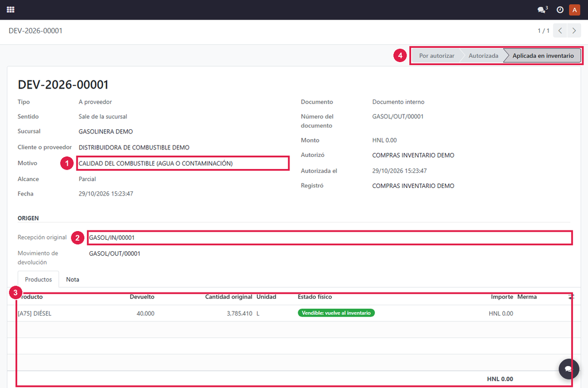The image size is (588, 388).
Task: Open Recepción original GASOL/IN/00001 field
Action: [330, 237]
